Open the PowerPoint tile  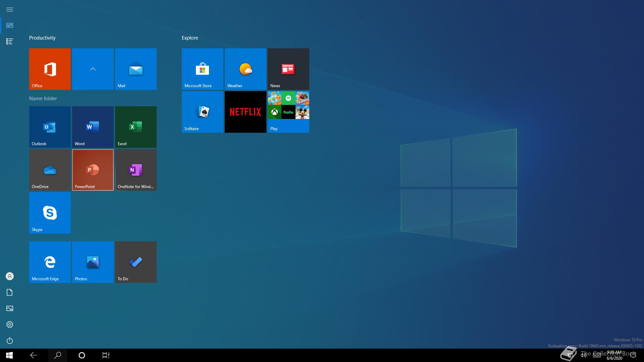pyautogui.click(x=93, y=170)
